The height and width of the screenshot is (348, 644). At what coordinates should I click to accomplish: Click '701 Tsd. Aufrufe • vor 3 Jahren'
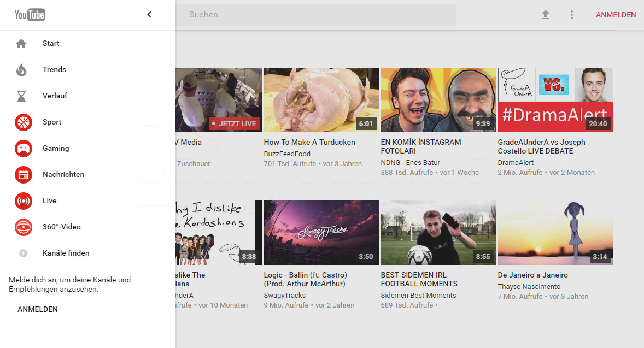313,164
